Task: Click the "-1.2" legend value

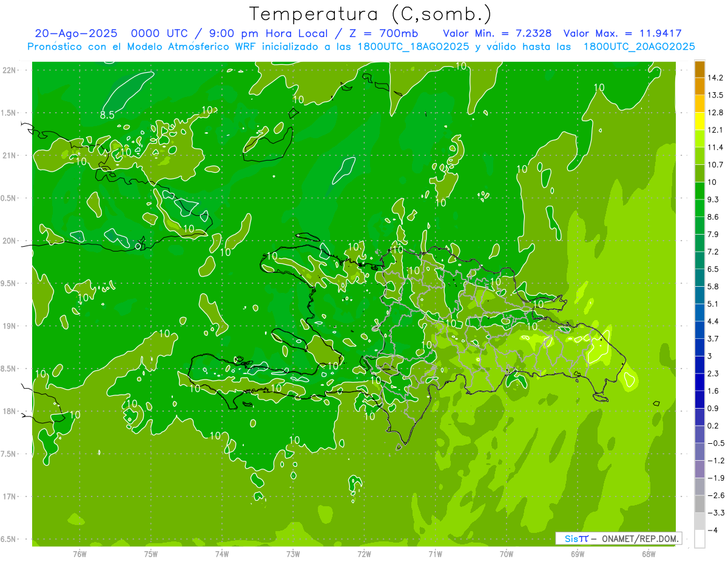Action: click(716, 461)
